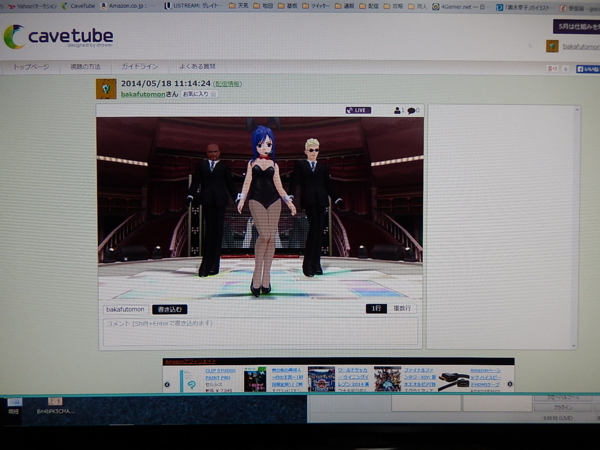Open the 4Gamer.net bookmark
The image size is (600, 450).
click(461, 7)
